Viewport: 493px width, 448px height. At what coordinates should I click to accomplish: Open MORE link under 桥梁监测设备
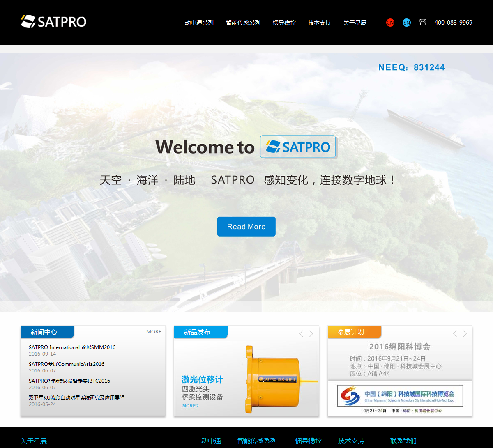pos(190,406)
